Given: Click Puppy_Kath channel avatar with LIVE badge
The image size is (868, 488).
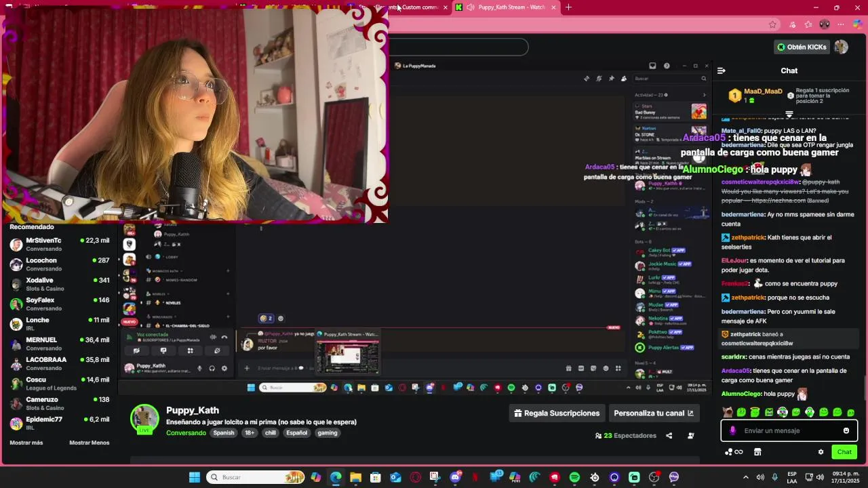Looking at the screenshot, I should [144, 419].
